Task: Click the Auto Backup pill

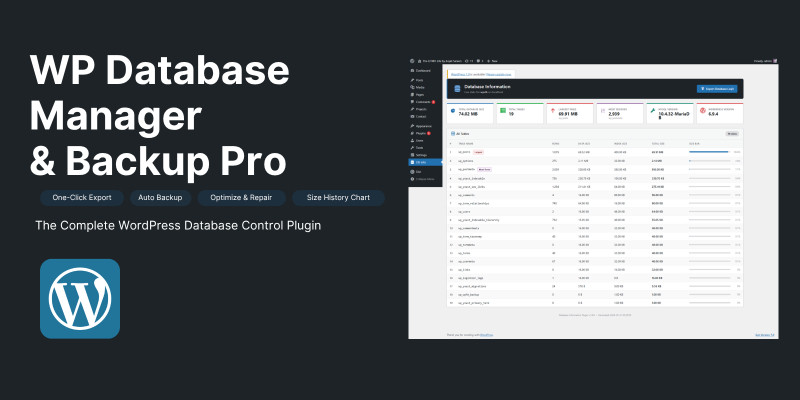Action: [x=160, y=197]
